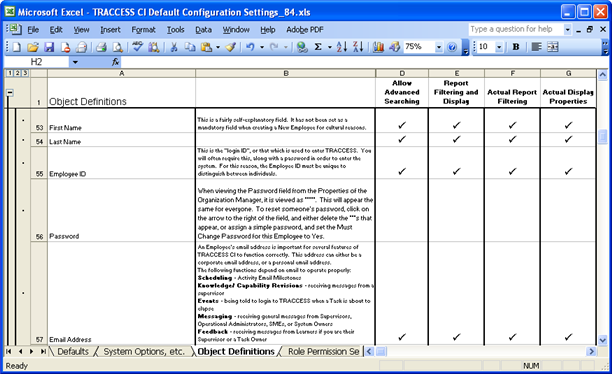Select the Defaults sheet tab
Viewport: 612px width, 374px height.
(73, 352)
